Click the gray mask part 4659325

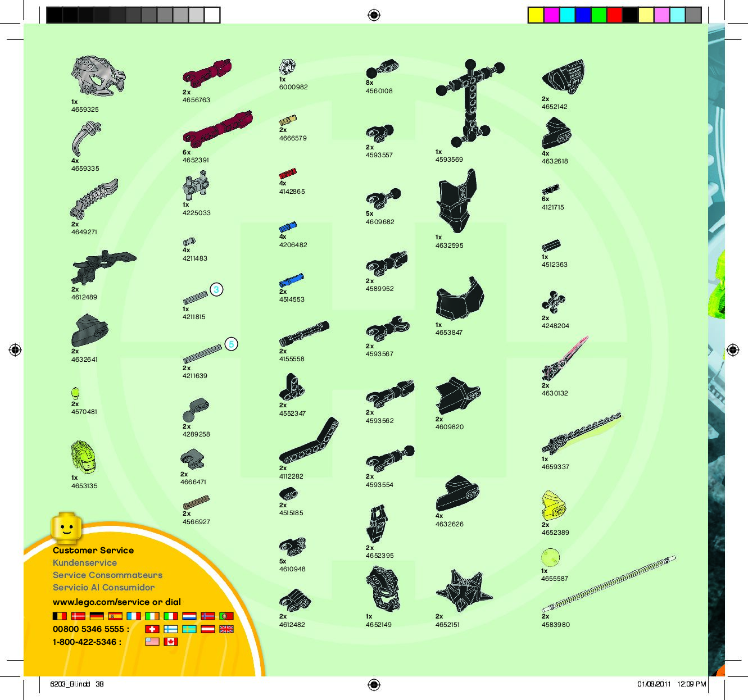coord(98,76)
